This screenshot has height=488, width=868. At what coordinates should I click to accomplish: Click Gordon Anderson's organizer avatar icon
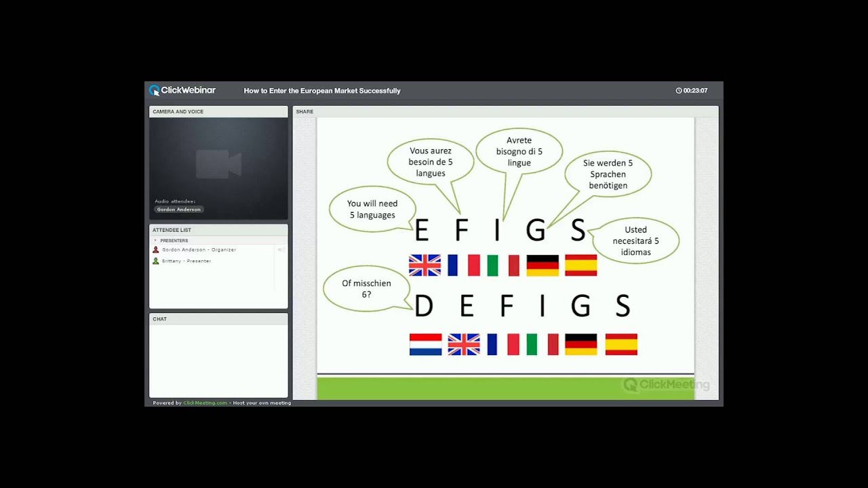click(156, 249)
